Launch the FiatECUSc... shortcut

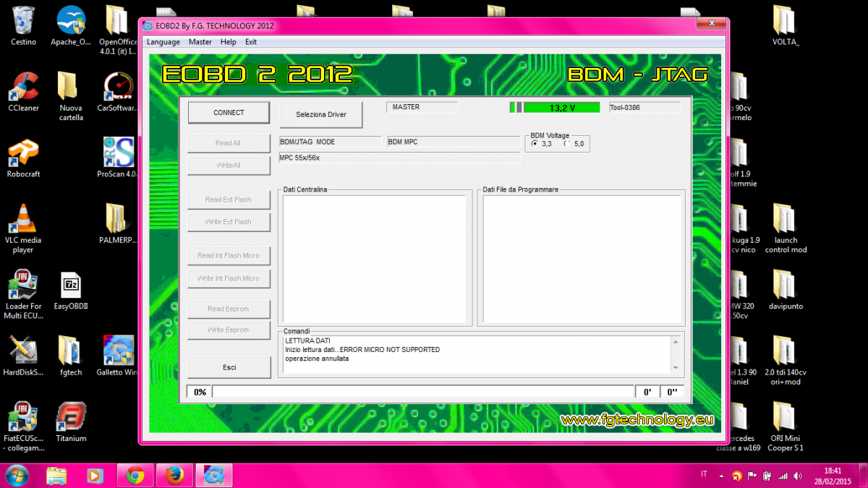23,427
